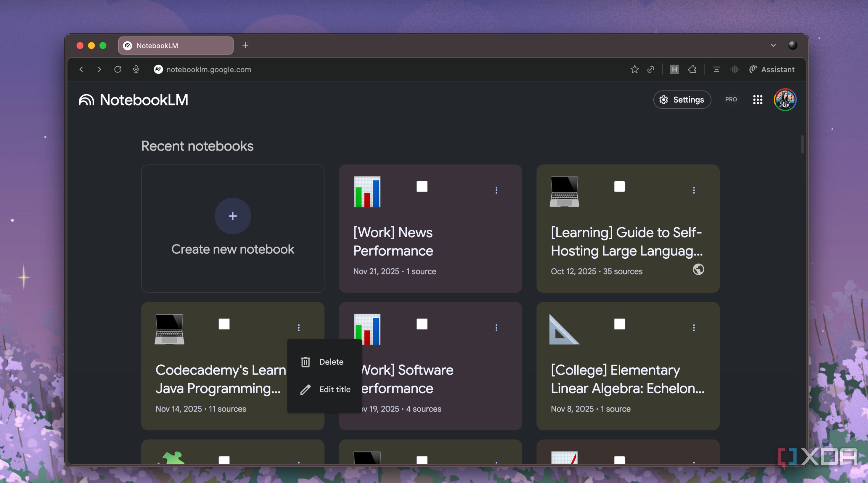Viewport: 868px width, 483px height.
Task: Close the three-dot menu on the Codecademy card
Action: pos(298,328)
